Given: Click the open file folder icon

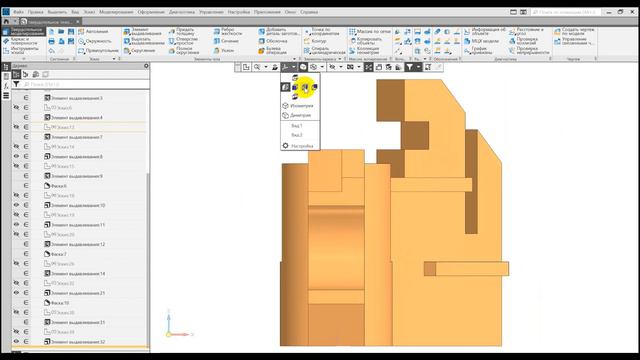Looking at the screenshot, I should 61,31.
